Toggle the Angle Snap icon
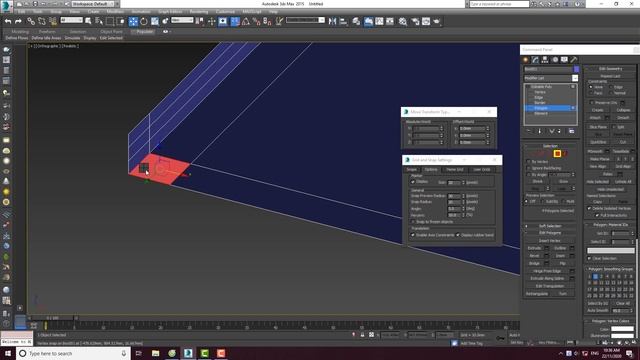Screen dimensions: 640x360 (246, 21)
